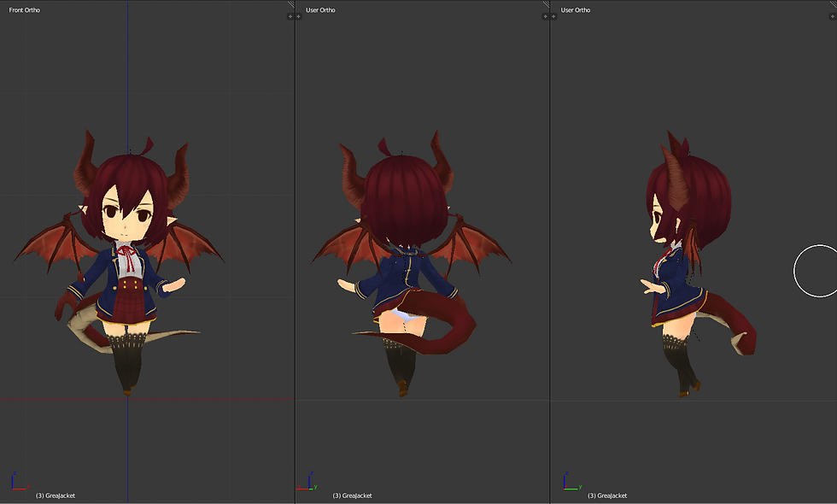Click the area split corner widget of Front Ortho viewport
This screenshot has height=504, width=837.
tap(291, 4)
